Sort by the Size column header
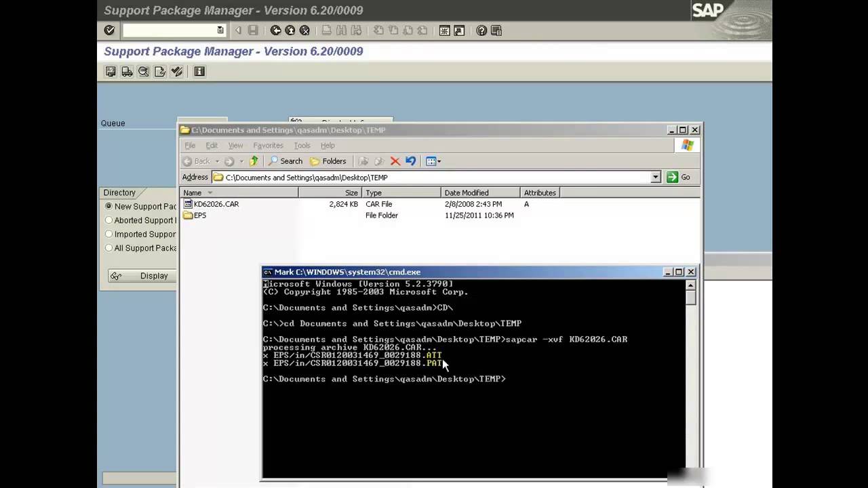 tap(330, 192)
